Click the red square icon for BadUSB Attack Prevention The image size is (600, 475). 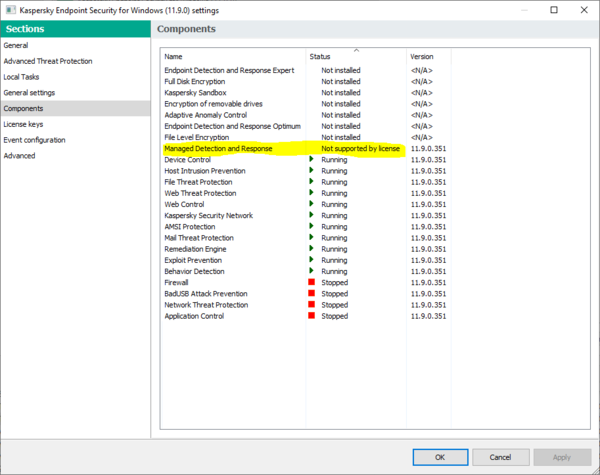click(311, 293)
